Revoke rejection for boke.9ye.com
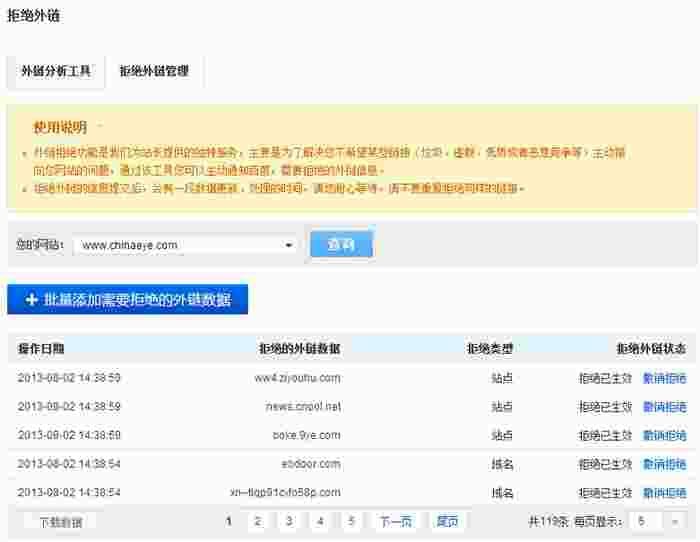This screenshot has width=700, height=542. point(664,435)
